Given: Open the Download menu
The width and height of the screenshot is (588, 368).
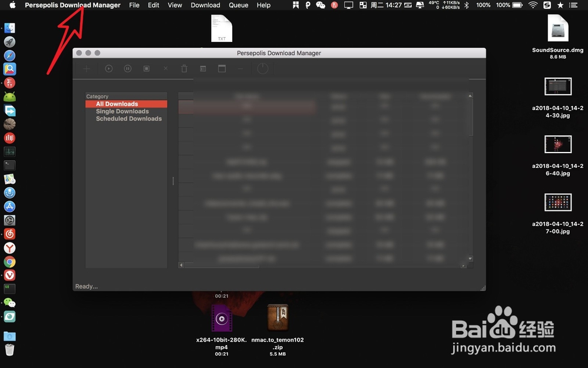Looking at the screenshot, I should point(205,5).
